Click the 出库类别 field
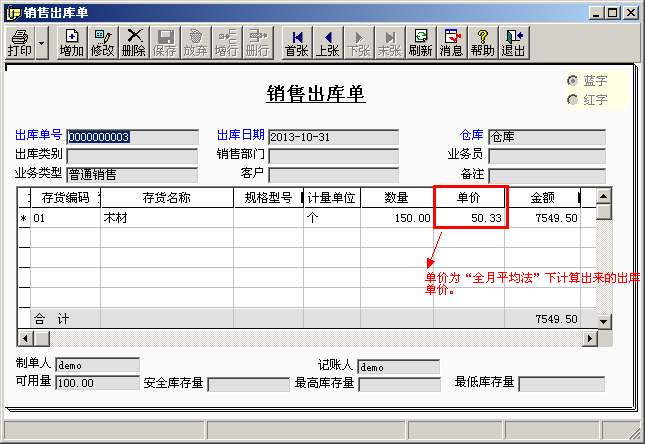645x444 pixels. click(132, 156)
